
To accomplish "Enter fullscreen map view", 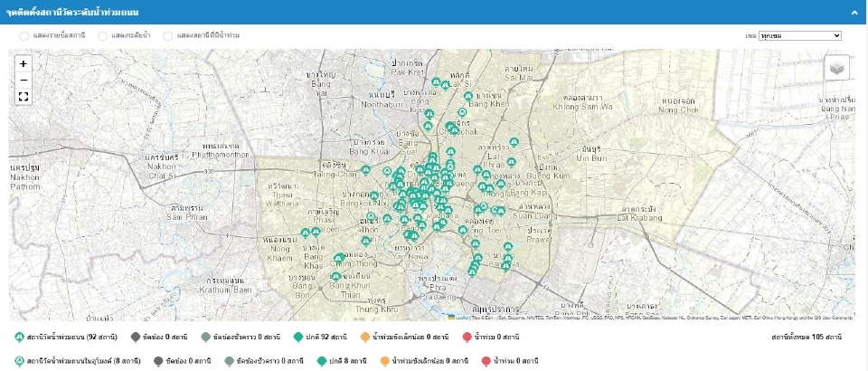I will click(24, 96).
